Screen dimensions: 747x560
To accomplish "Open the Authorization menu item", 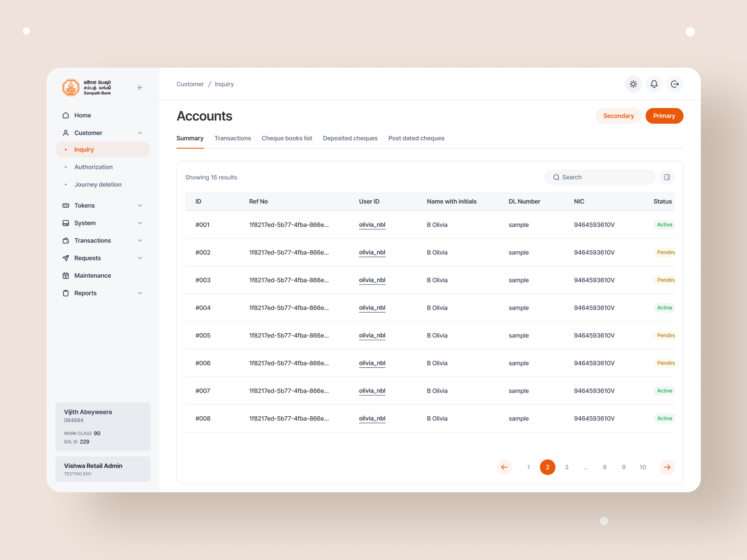I will (93, 167).
